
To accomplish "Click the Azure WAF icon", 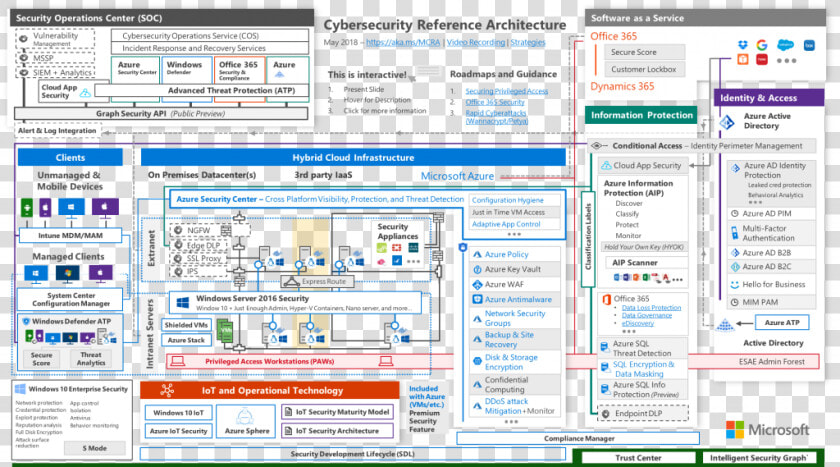I will click(477, 284).
